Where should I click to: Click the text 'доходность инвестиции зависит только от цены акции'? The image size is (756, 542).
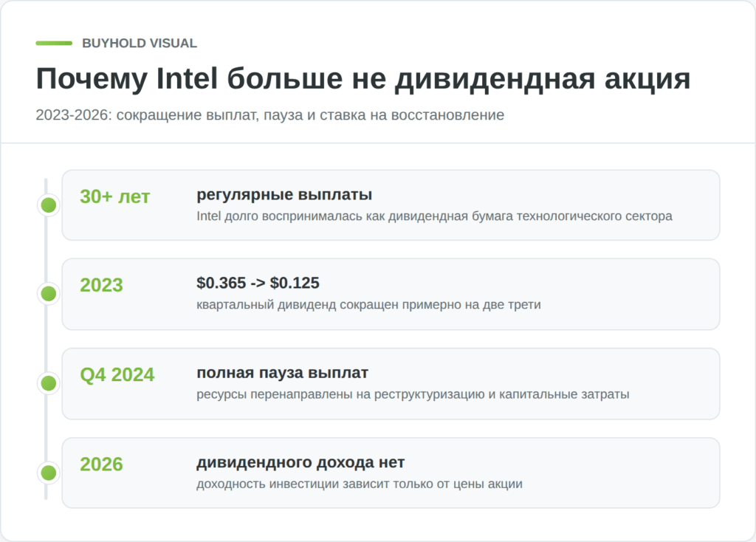360,484
